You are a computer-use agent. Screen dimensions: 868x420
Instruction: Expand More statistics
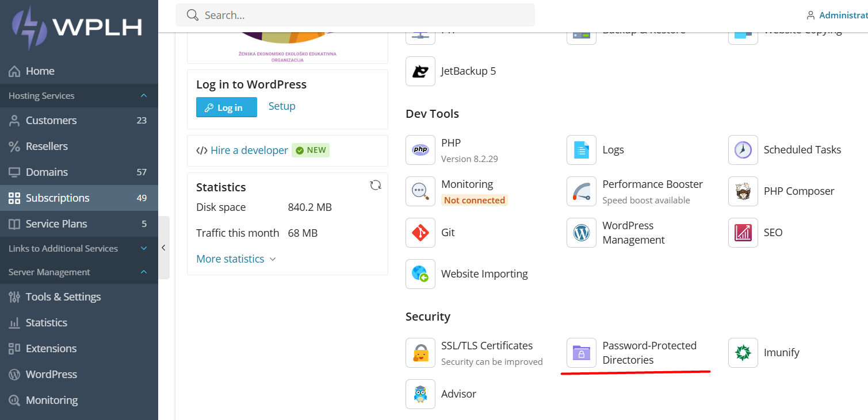click(x=236, y=259)
